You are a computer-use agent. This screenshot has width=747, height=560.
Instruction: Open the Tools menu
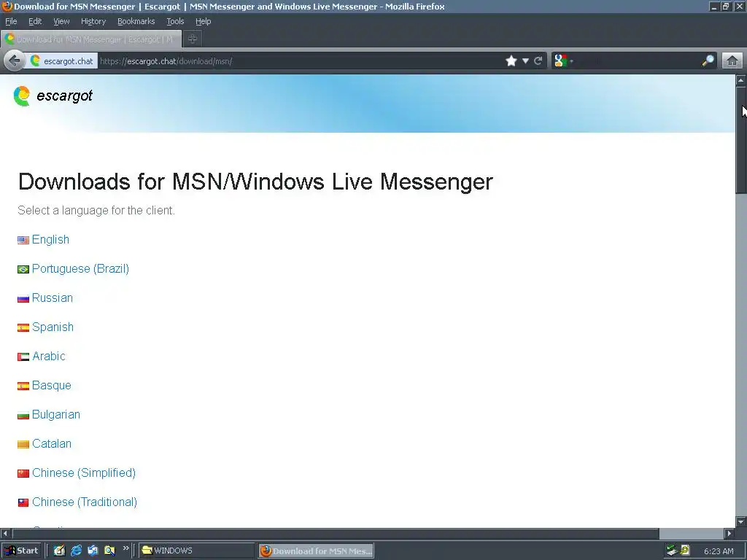point(175,21)
